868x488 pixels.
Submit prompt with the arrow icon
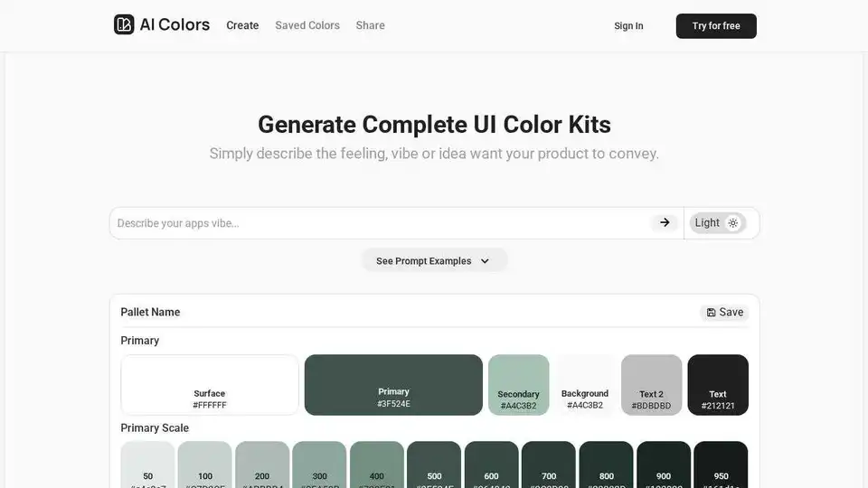click(665, 222)
